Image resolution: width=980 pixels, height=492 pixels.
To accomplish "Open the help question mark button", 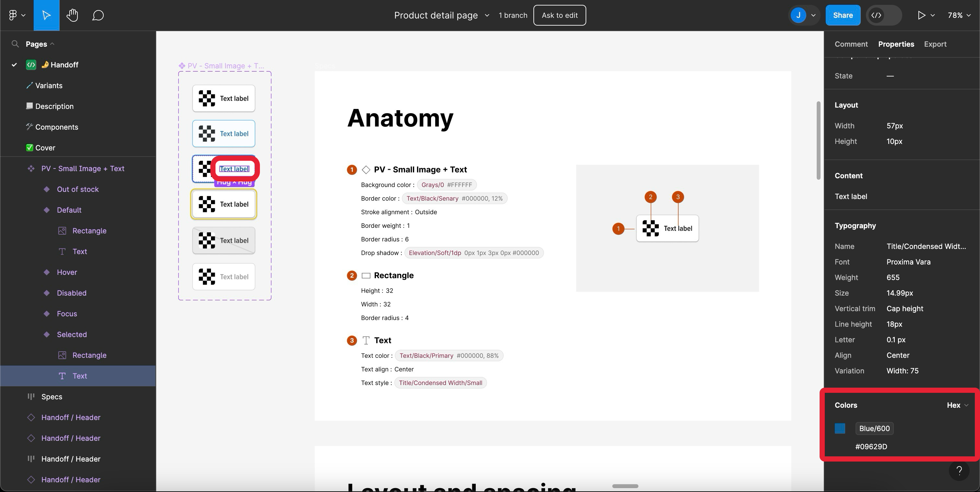I will (959, 471).
